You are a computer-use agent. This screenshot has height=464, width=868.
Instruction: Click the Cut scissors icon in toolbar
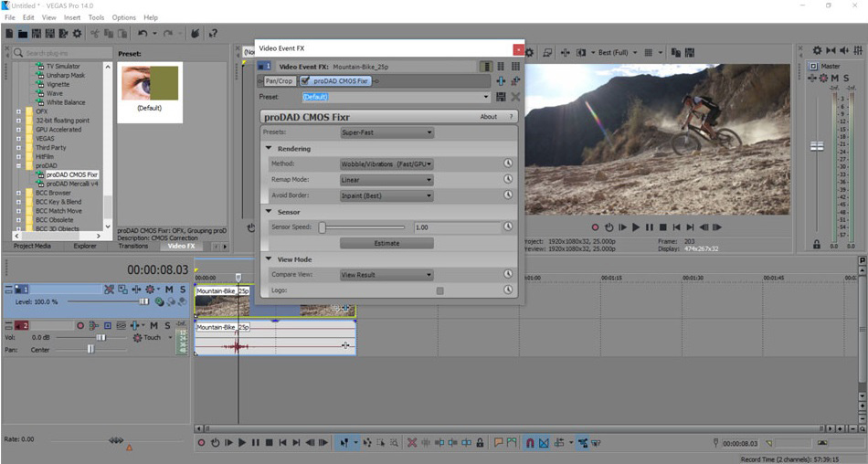point(95,34)
